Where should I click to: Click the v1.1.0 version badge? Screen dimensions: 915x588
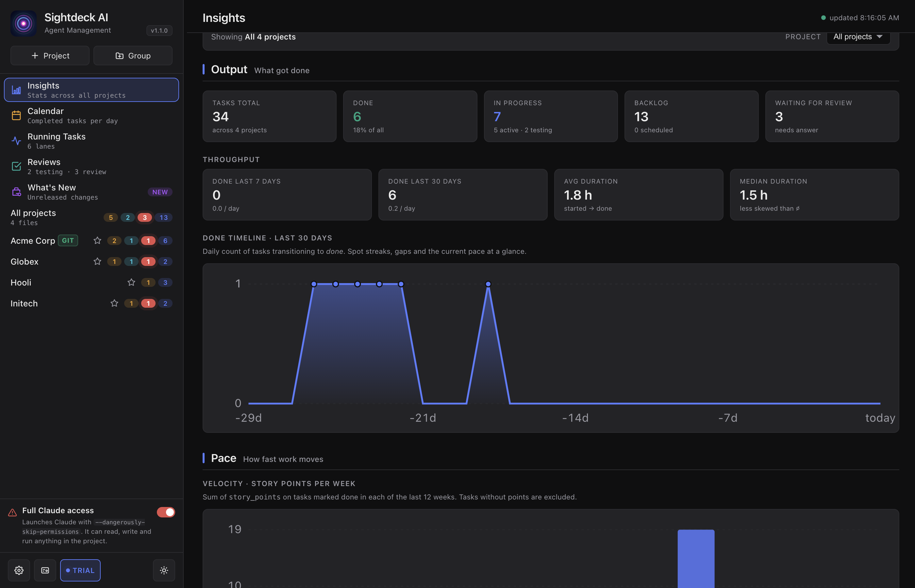click(159, 31)
